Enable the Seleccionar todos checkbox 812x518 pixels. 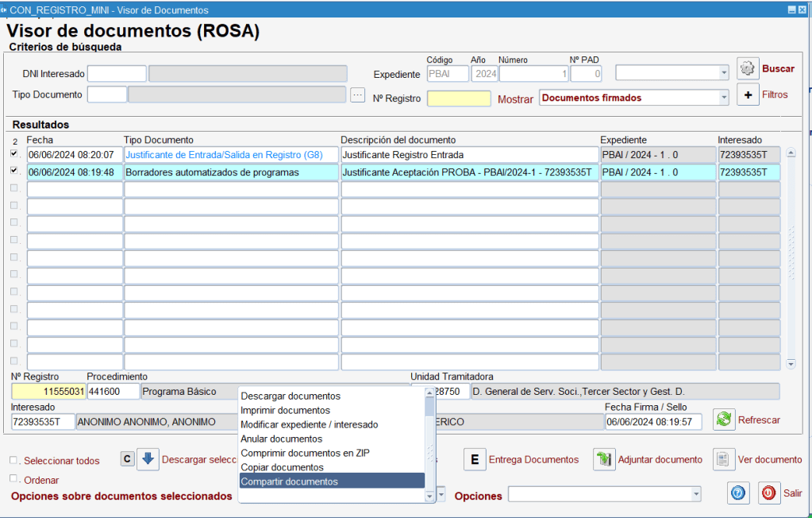(x=13, y=460)
